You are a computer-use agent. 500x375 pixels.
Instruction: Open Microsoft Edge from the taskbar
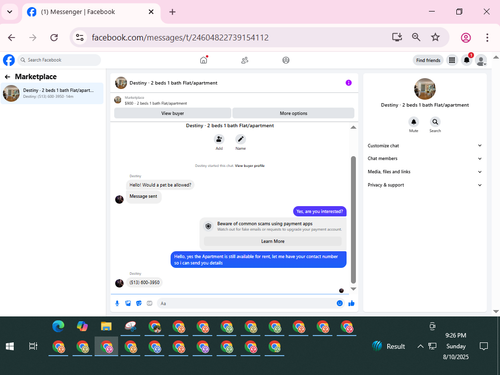pyautogui.click(x=58, y=326)
